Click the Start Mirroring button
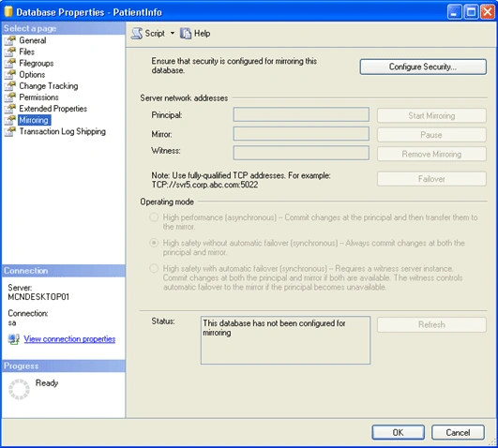Viewport: 498px width, 448px height. click(431, 115)
